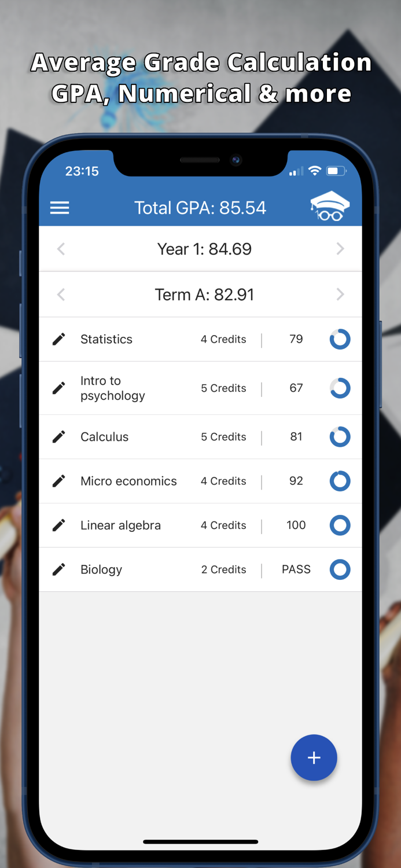Edit the Intro to psychology course
Image resolution: width=401 pixels, height=868 pixels.
pyautogui.click(x=58, y=388)
